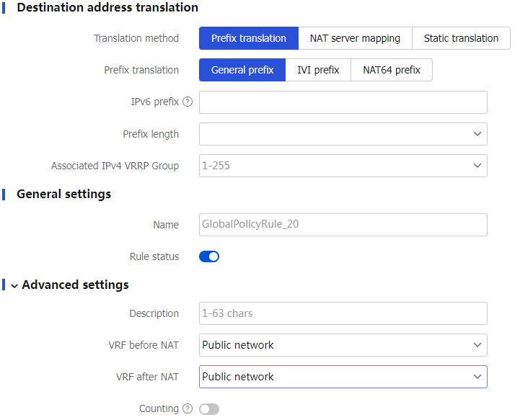Click the VRF before NAT label
Image resolution: width=520 pixels, height=420 pixels.
[144, 345]
